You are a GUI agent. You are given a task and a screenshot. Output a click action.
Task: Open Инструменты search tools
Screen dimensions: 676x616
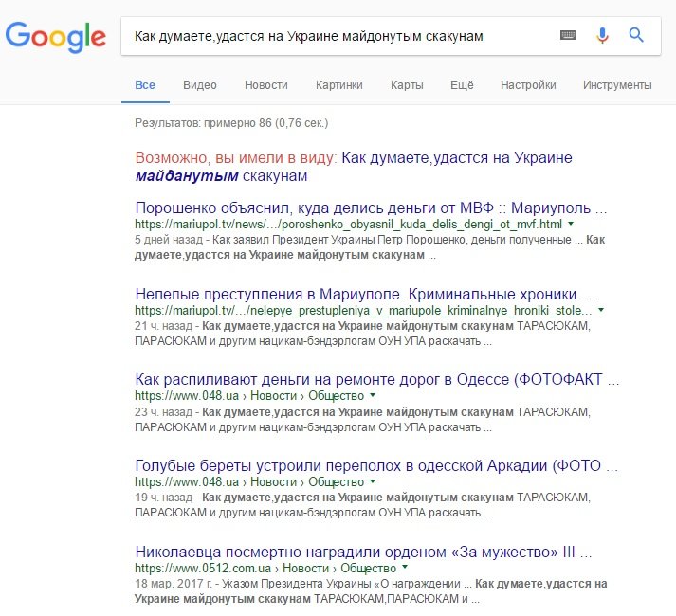coord(617,85)
